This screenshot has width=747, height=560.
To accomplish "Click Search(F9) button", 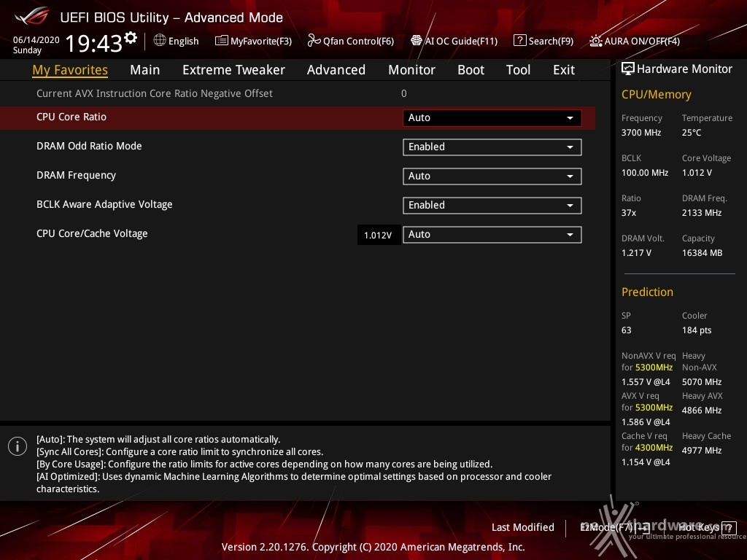I will 543,41.
